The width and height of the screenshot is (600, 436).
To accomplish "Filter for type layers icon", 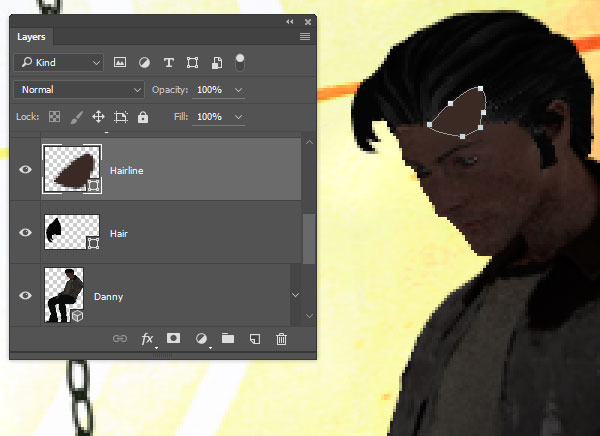I will click(168, 62).
